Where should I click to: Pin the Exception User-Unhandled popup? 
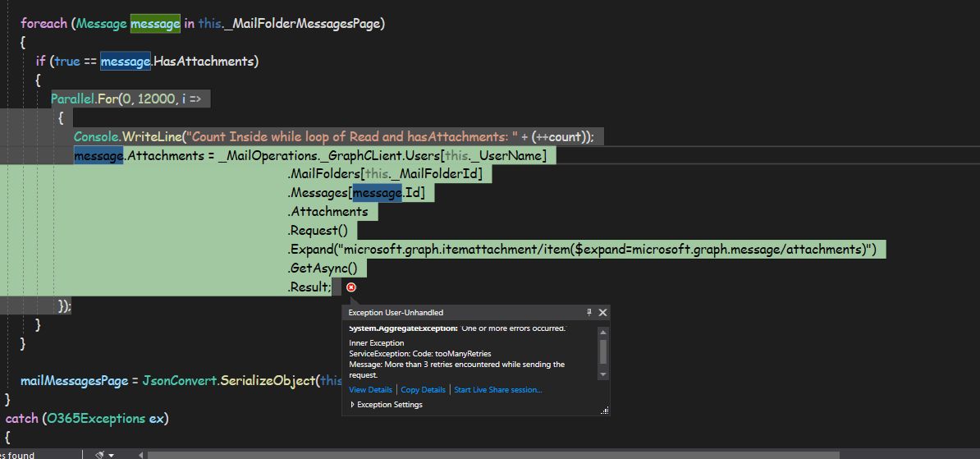point(588,312)
